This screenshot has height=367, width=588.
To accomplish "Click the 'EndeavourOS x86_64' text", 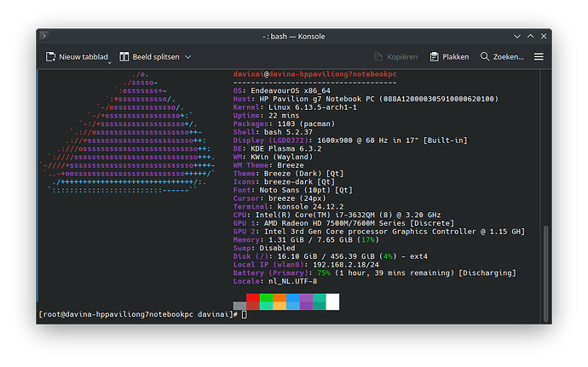I will tap(291, 91).
